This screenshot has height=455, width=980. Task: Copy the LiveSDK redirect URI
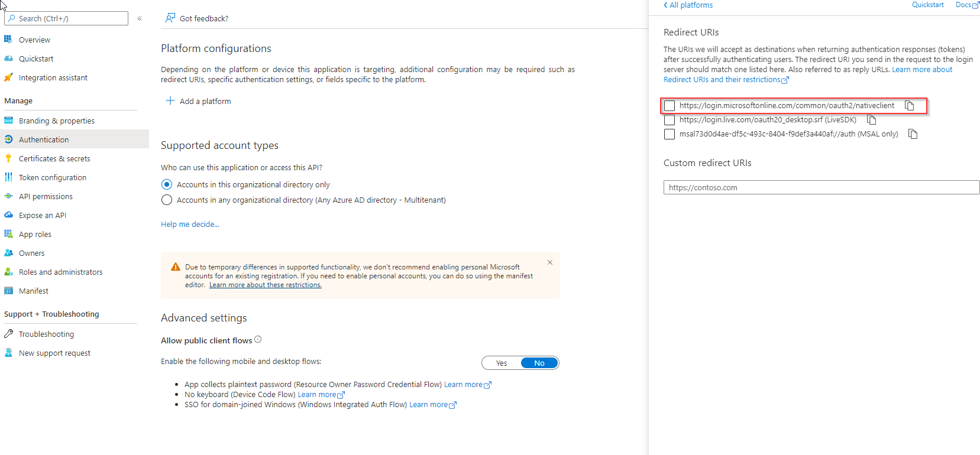[871, 120]
